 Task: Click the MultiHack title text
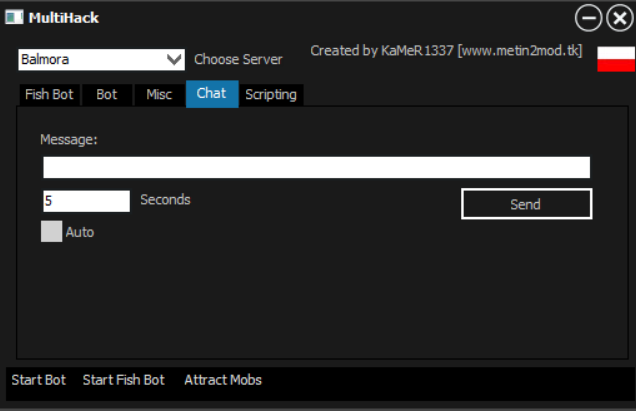click(64, 18)
